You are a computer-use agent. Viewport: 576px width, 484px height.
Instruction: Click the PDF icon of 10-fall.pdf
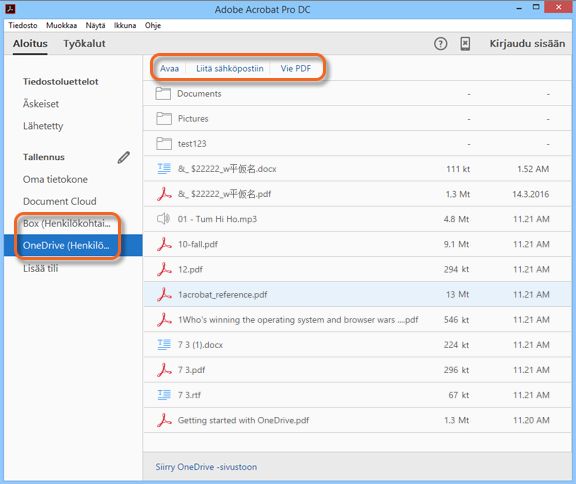click(164, 244)
